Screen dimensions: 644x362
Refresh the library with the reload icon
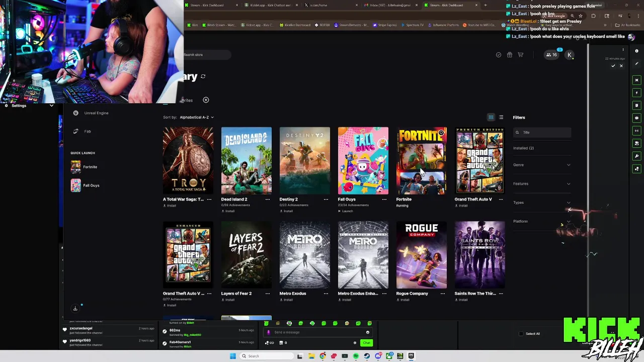pyautogui.click(x=203, y=76)
